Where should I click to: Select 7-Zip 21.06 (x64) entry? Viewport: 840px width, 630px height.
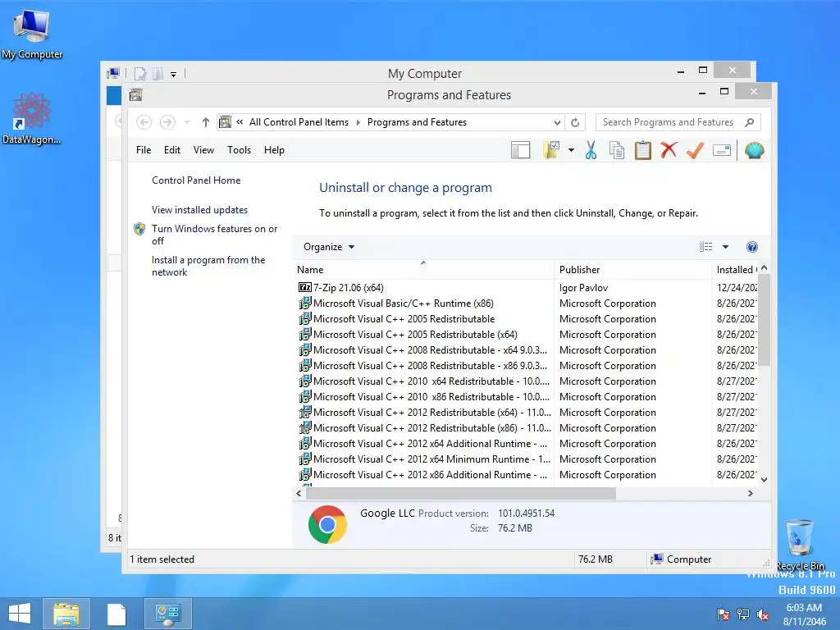pyautogui.click(x=348, y=288)
